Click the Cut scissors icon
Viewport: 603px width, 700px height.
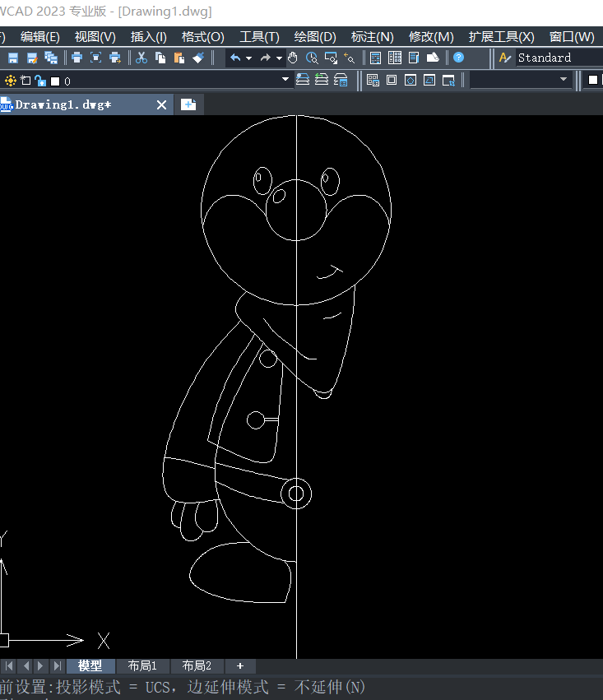pos(141,58)
